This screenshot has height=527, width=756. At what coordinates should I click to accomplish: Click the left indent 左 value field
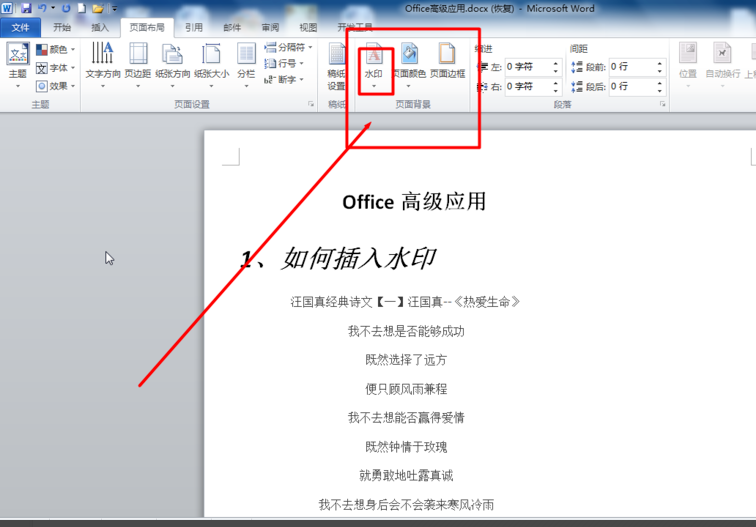[x=528, y=67]
